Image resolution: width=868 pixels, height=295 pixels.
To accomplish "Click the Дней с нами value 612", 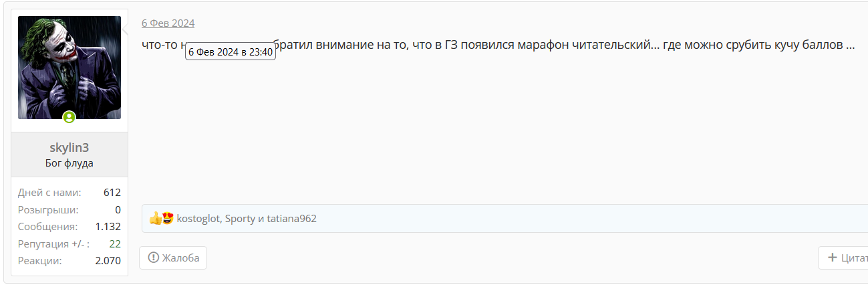I will (112, 193).
